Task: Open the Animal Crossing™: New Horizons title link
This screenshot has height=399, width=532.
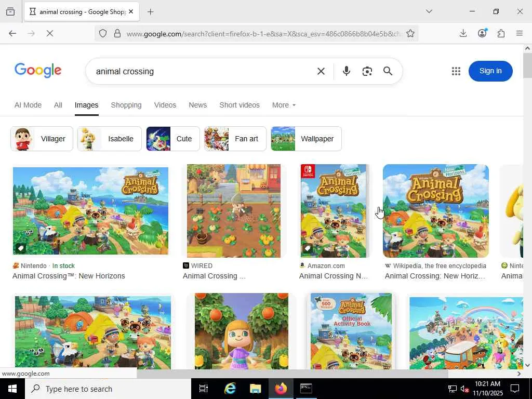Action: pos(69,276)
